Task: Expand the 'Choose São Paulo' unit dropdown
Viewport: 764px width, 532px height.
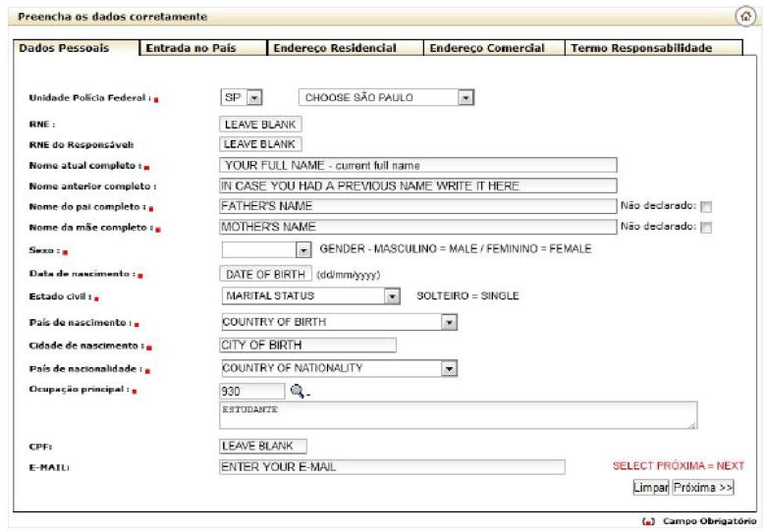Action: click(465, 98)
